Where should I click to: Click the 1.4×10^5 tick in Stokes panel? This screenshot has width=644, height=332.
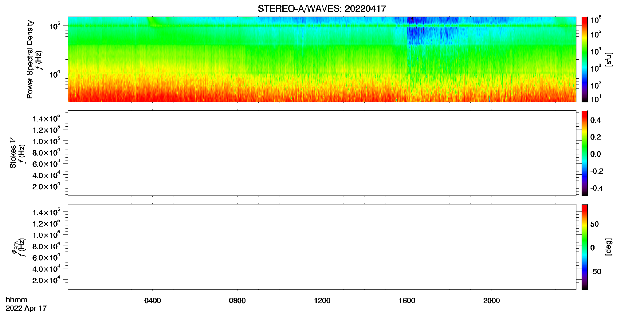[x=46, y=118]
